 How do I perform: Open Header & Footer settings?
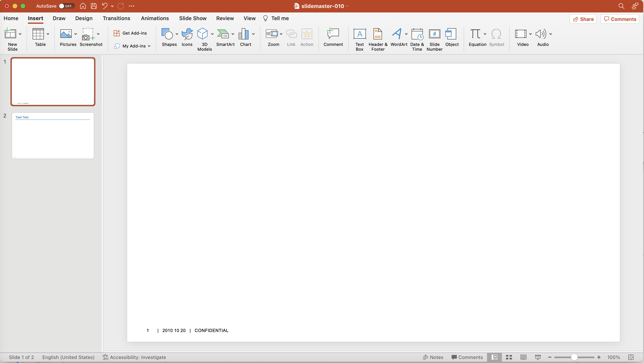pyautogui.click(x=378, y=39)
